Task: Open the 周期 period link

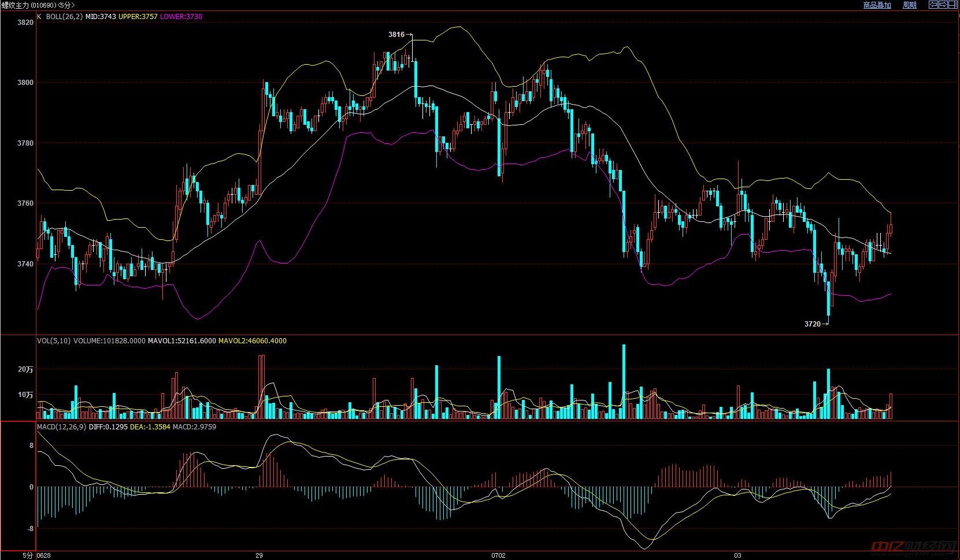Action: (910, 5)
